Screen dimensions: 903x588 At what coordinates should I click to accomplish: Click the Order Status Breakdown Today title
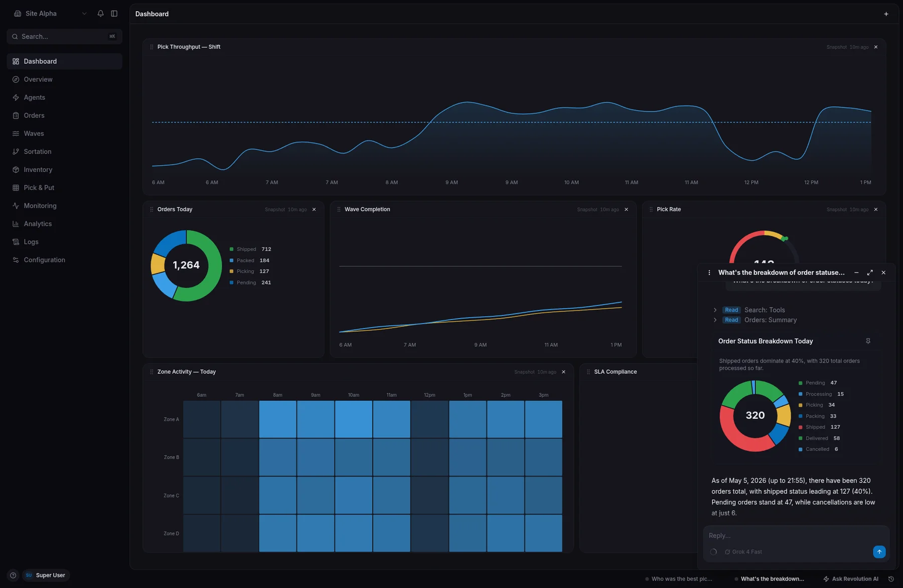coord(766,341)
